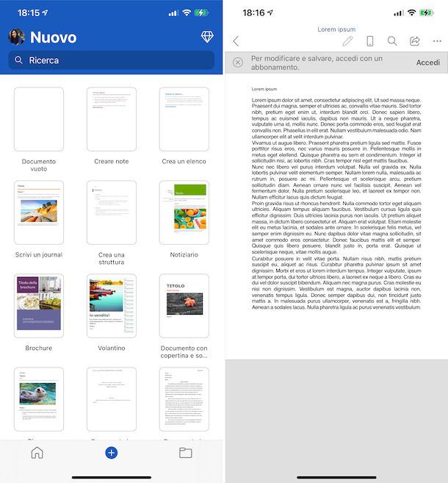Tap the left screen battery indicator
This screenshot has width=448, height=483.
201,12
